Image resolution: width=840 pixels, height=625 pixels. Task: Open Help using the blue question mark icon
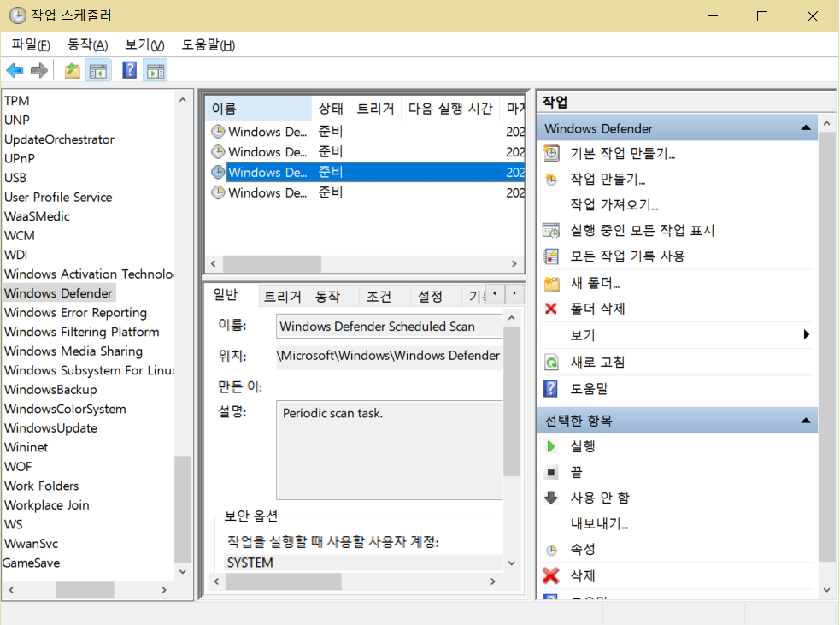129,69
